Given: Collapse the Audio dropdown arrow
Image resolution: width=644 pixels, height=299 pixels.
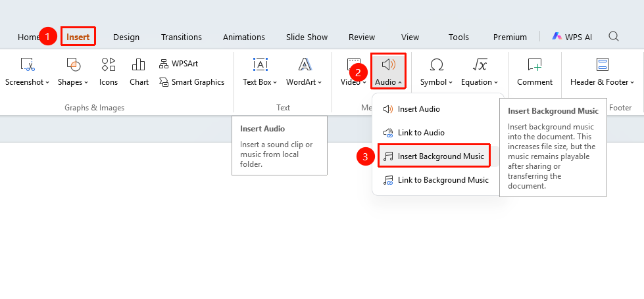Looking at the screenshot, I should coord(400,82).
